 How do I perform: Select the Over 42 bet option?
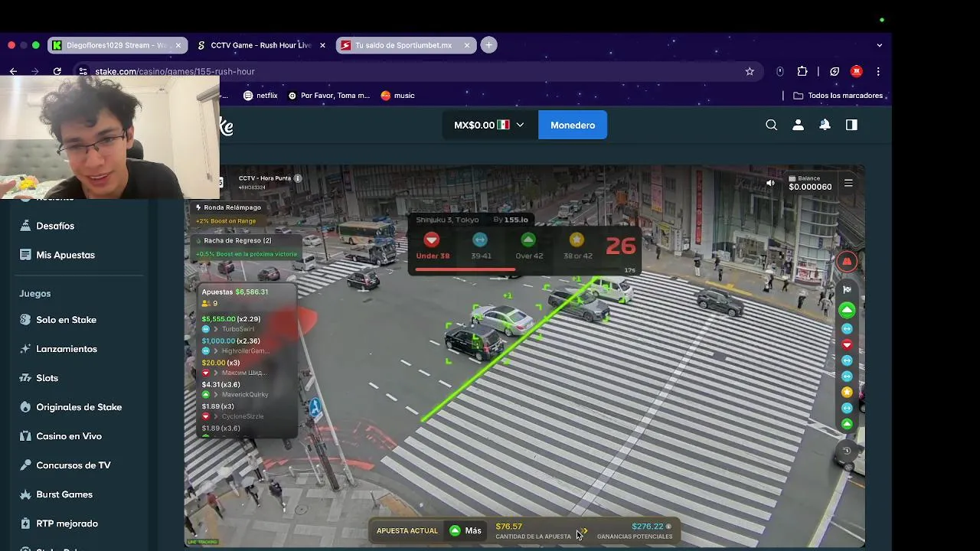(528, 246)
